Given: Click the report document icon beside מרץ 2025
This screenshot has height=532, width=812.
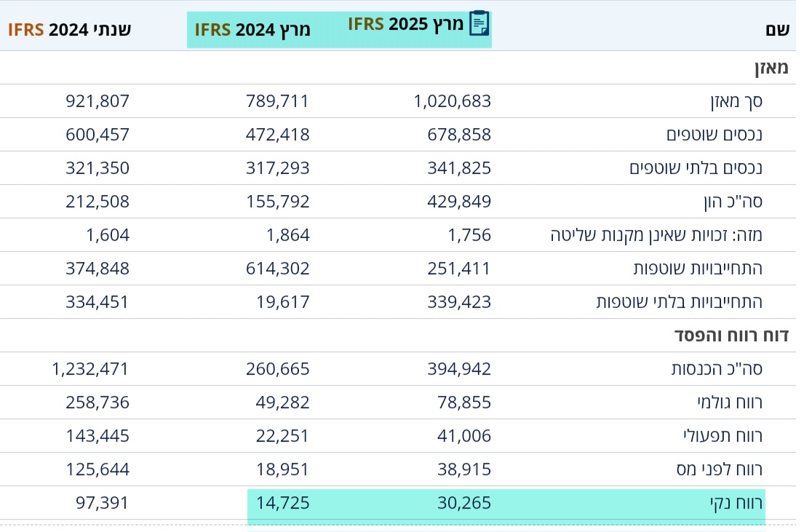Looking at the screenshot, I should point(479,24).
